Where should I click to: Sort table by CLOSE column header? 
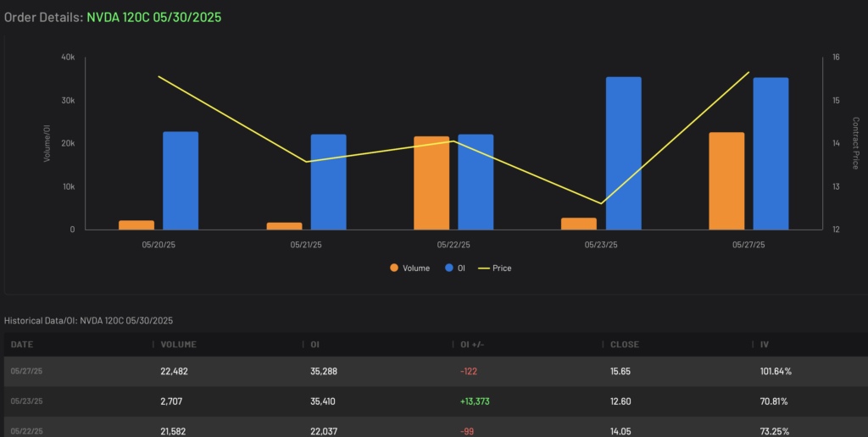click(625, 345)
